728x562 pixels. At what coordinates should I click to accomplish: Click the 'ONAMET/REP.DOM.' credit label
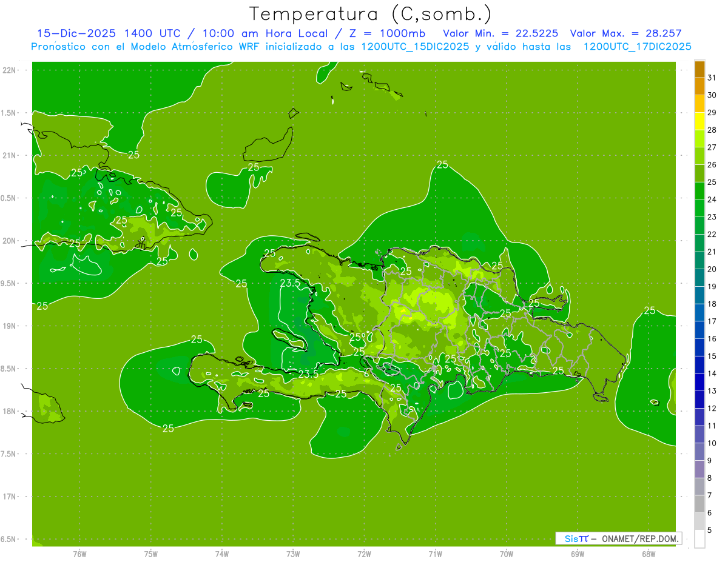639,538
